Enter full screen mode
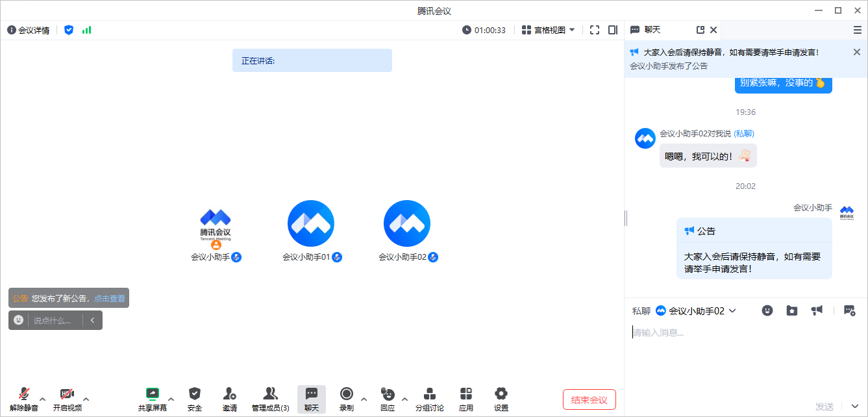The image size is (868, 417). [595, 30]
